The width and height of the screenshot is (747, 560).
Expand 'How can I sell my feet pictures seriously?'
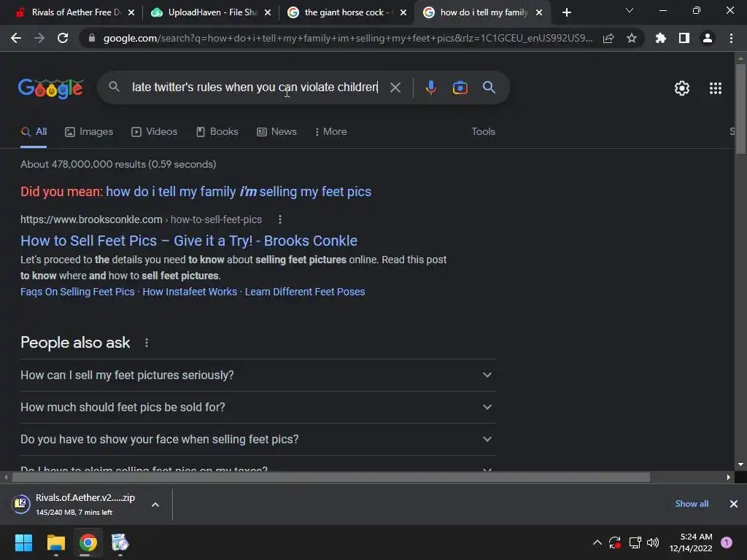[x=258, y=376]
